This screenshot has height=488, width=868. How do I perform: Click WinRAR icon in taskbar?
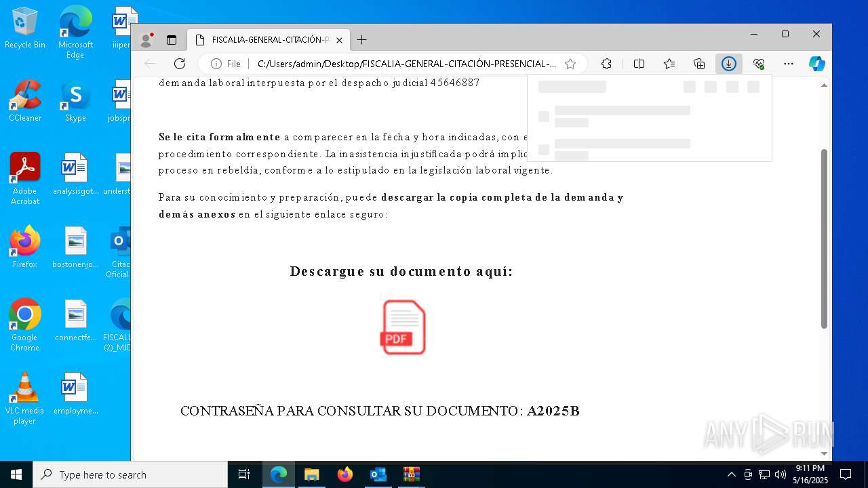[411, 474]
